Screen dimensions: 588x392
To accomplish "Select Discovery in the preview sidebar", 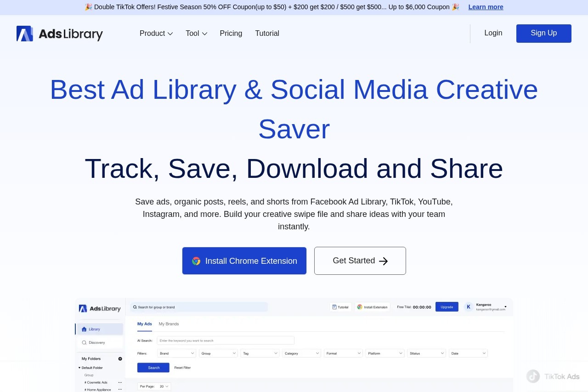I will tap(99, 342).
